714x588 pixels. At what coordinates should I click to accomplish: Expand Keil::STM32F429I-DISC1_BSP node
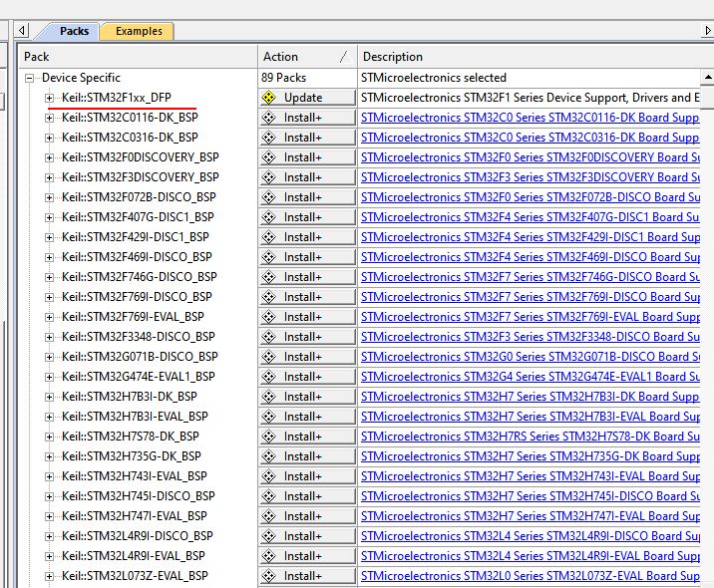click(x=49, y=237)
